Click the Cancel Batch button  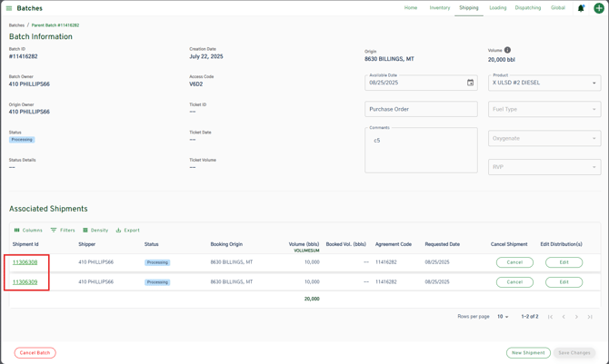[x=35, y=353]
